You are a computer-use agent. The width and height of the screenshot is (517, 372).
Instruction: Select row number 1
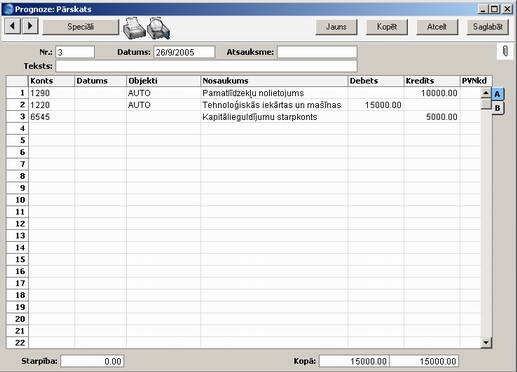point(17,93)
